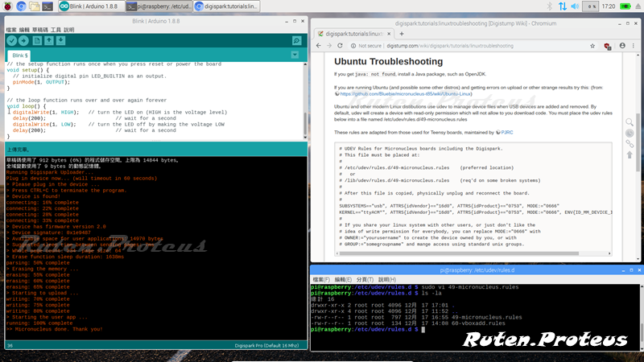Click the Not secure site info icon

pos(353,46)
